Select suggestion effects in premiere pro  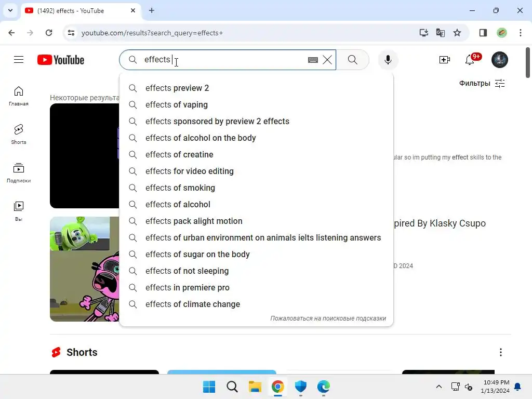pyautogui.click(x=256, y=287)
